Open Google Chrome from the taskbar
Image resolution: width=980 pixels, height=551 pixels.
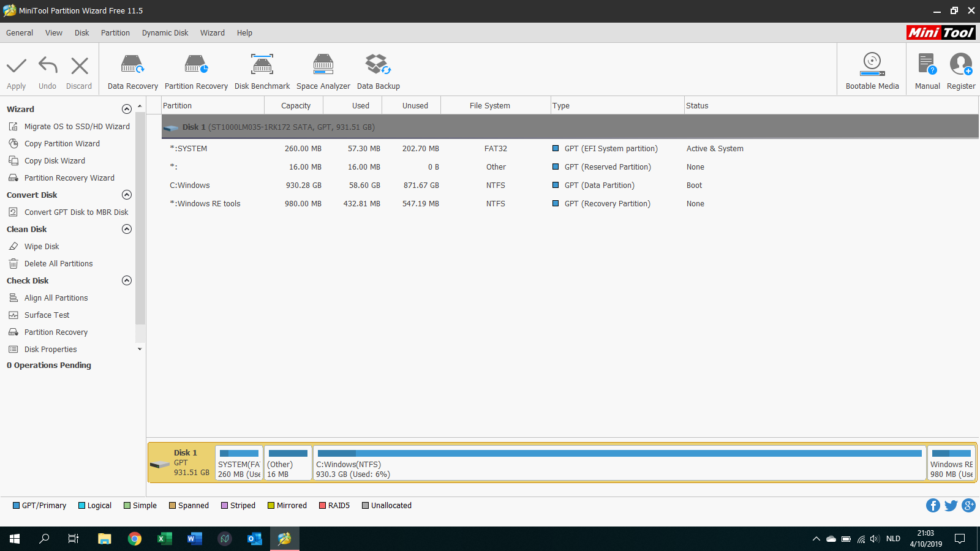click(135, 539)
